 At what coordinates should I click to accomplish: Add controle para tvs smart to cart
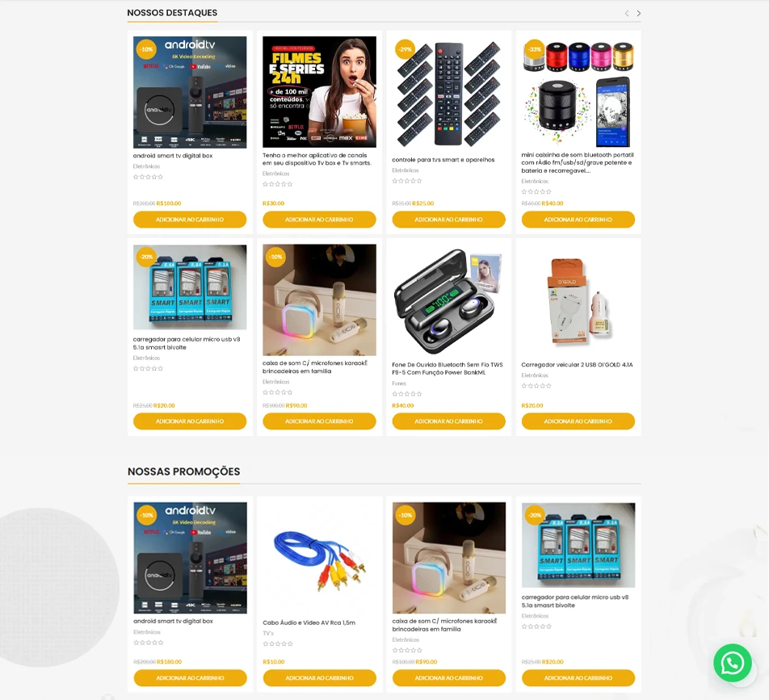tap(449, 220)
